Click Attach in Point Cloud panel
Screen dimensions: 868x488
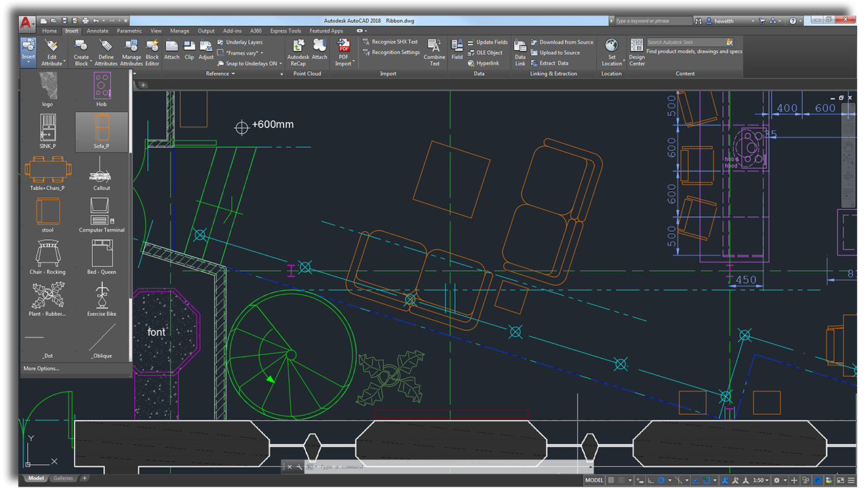[x=319, y=49]
